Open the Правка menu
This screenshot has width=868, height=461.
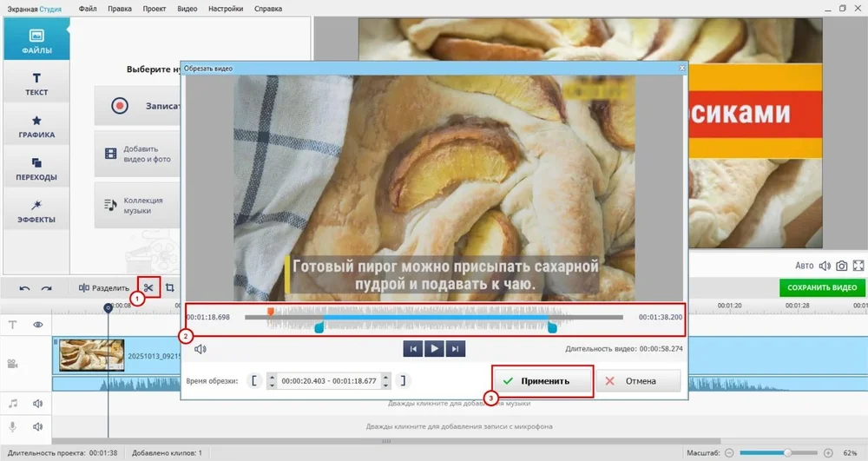[x=120, y=9]
